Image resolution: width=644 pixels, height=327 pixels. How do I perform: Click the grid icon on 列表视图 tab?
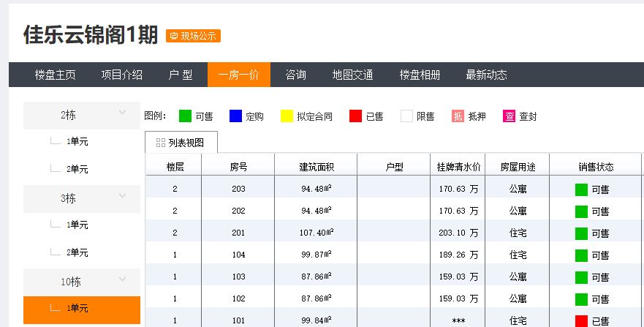pos(161,143)
